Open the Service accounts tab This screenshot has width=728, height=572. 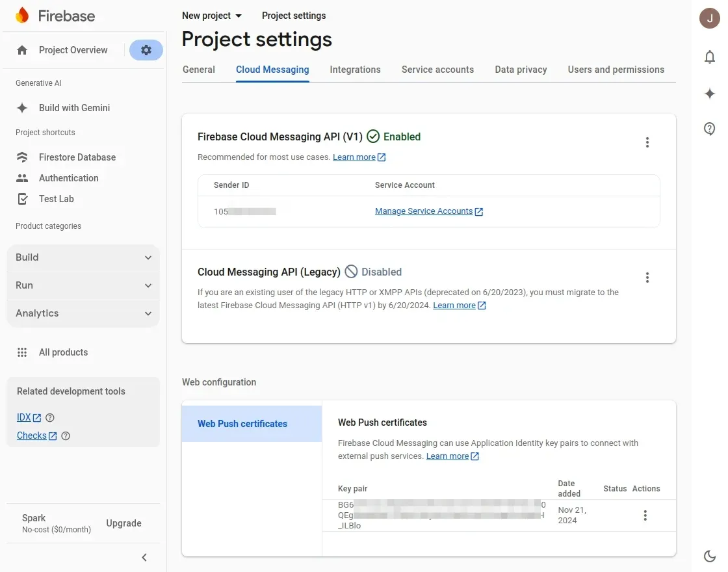[438, 70]
